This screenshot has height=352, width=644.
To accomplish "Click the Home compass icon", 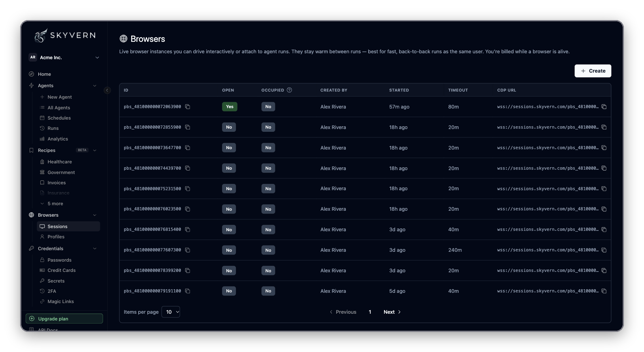I will 32,74.
